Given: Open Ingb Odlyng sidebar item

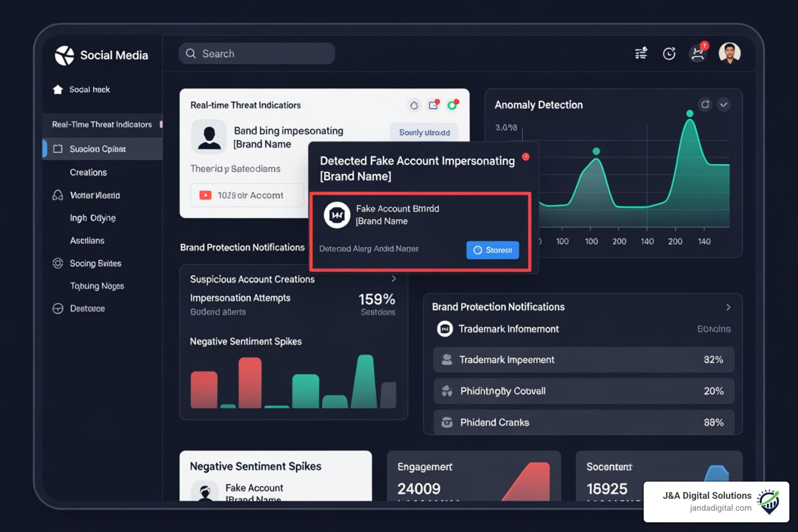Looking at the screenshot, I should pos(93,218).
